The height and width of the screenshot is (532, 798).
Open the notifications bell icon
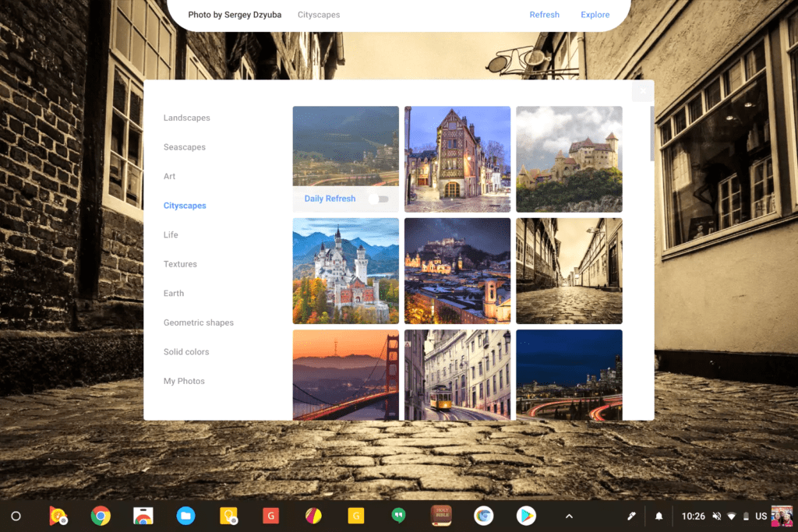(x=659, y=516)
